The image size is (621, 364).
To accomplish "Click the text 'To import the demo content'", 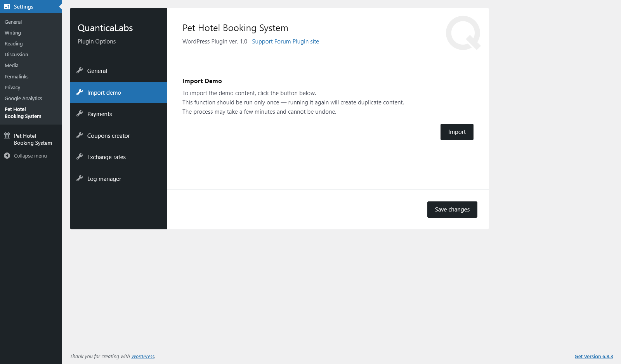I will point(249,93).
